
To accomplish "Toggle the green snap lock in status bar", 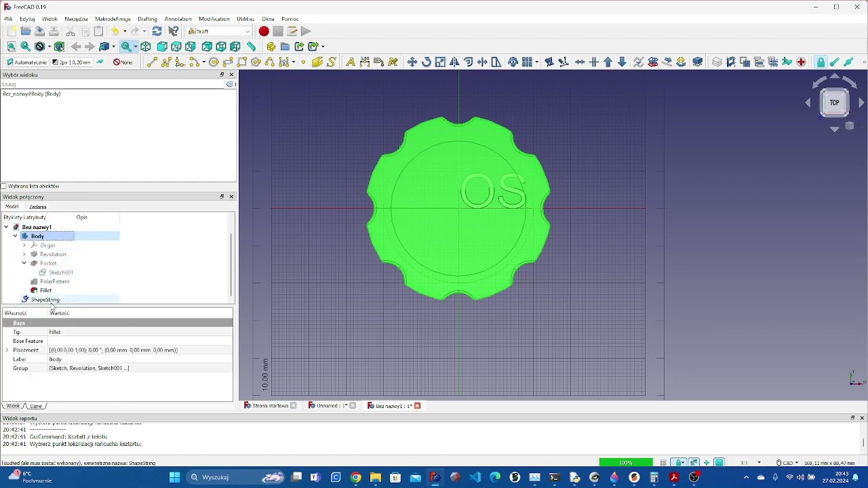I will pyautogui.click(x=679, y=463).
